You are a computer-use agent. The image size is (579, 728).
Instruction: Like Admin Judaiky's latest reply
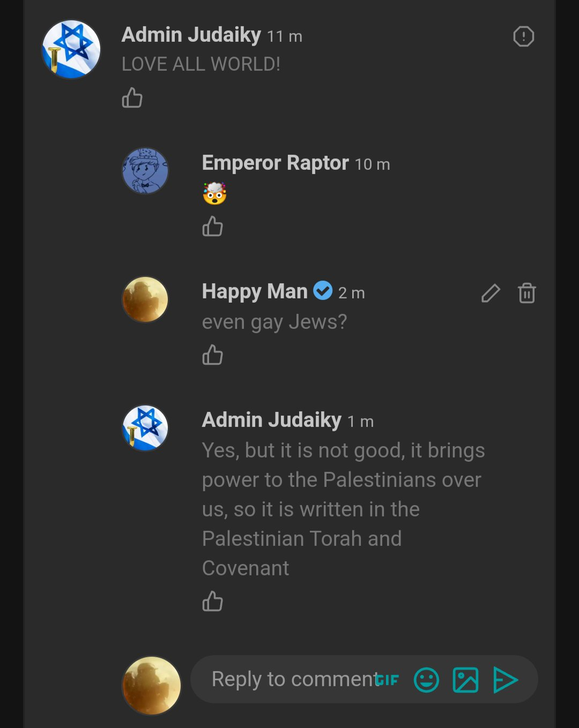coord(212,602)
